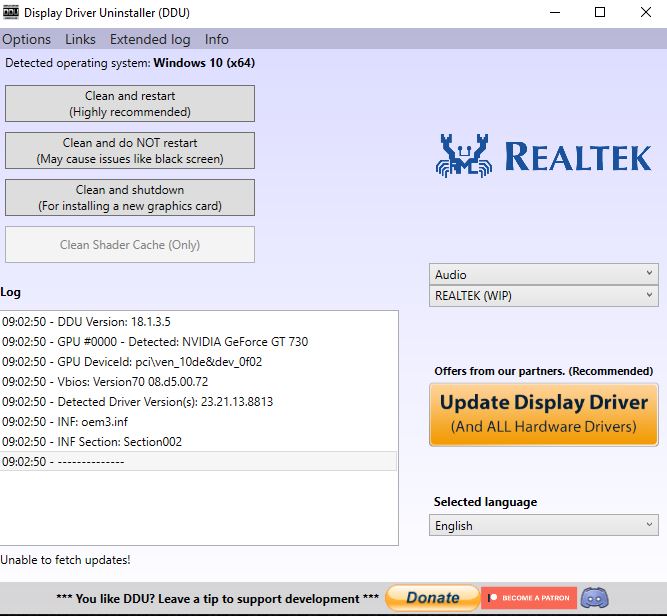Open the Options menu
The image size is (667, 616).
click(27, 39)
